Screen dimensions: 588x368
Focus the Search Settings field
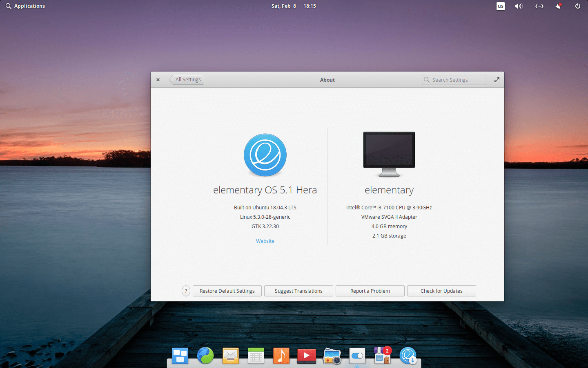(454, 80)
